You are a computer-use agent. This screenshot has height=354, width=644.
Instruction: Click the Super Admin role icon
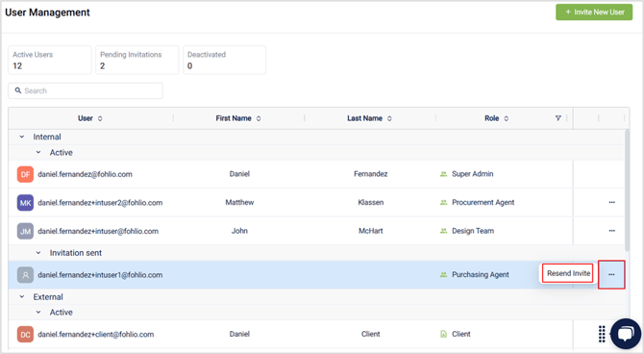tap(443, 174)
